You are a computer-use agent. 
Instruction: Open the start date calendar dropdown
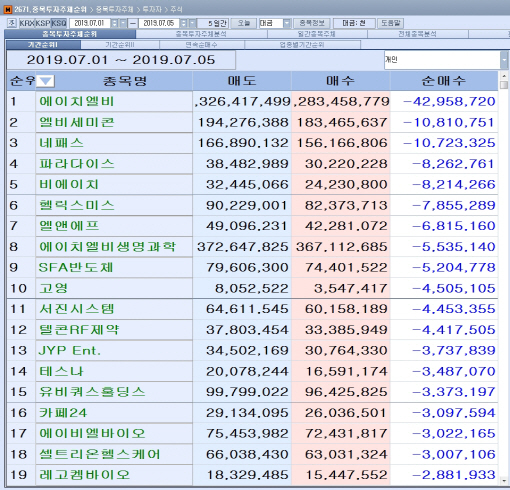pyautogui.click(x=123, y=23)
